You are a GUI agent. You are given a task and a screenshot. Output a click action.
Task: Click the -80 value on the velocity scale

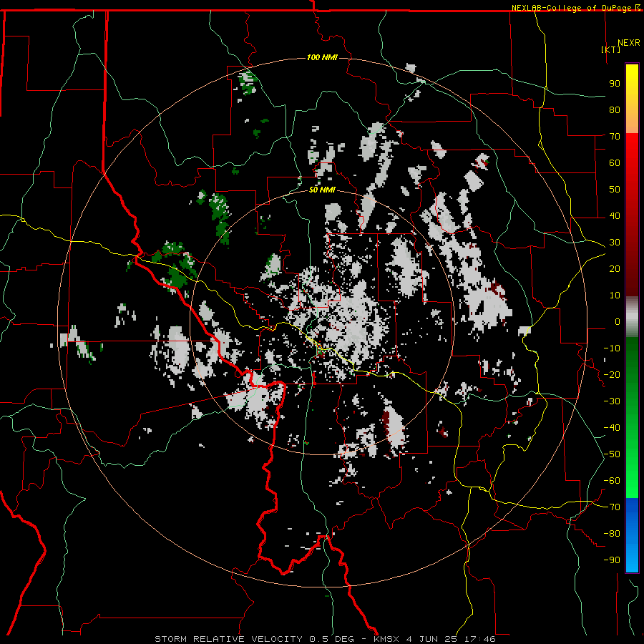coord(612,534)
